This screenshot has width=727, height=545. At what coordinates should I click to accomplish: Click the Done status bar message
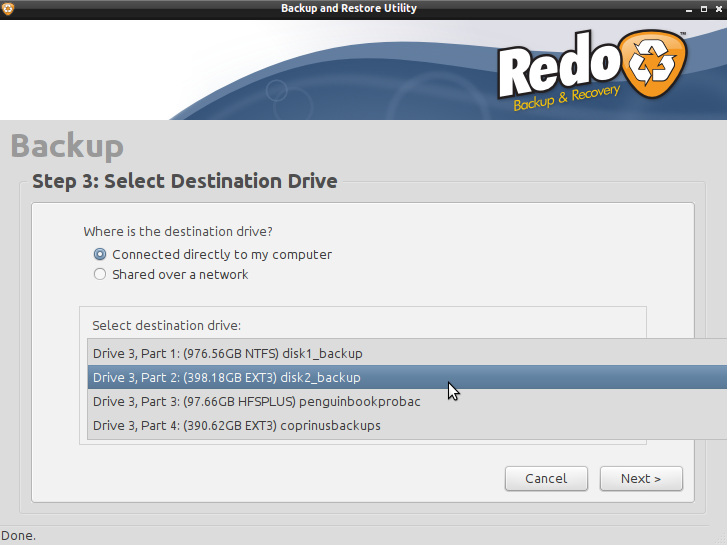[18, 535]
